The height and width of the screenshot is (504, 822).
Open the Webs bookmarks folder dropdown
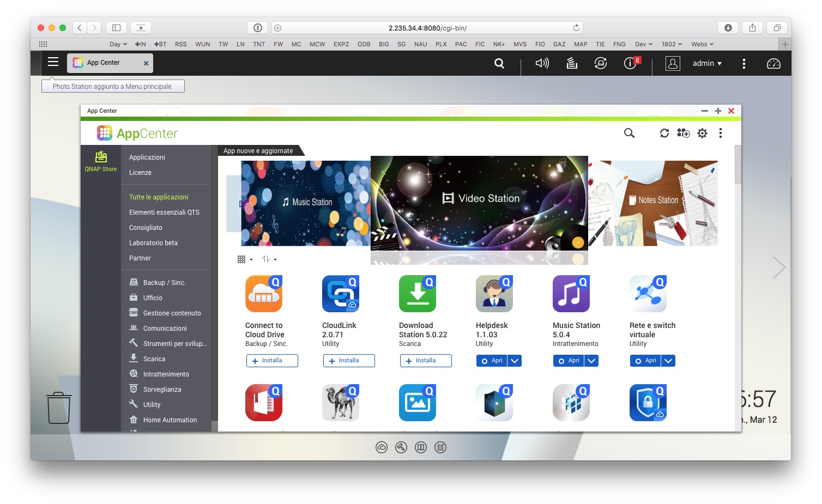703,44
